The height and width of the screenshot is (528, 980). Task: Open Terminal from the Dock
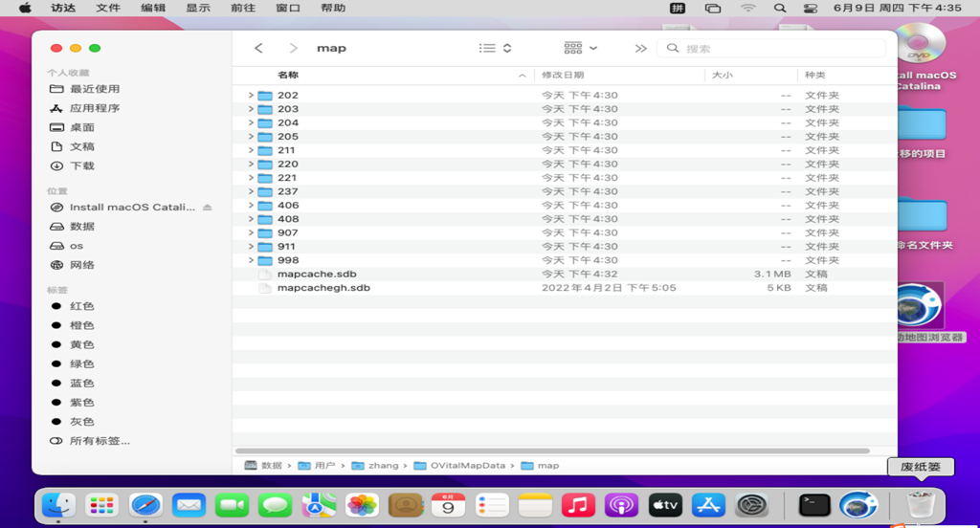814,505
